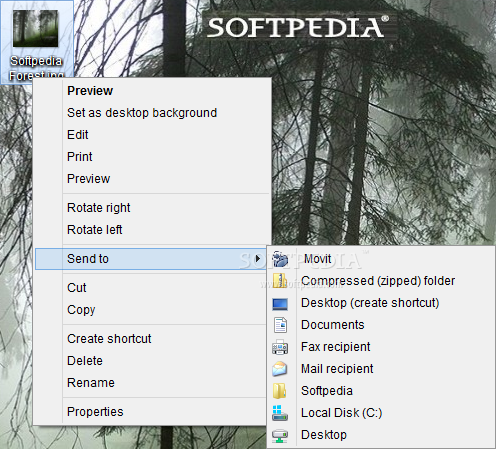Click the Local Disk (C:) label
Viewport: 496px width, 449px height.
coord(341,413)
